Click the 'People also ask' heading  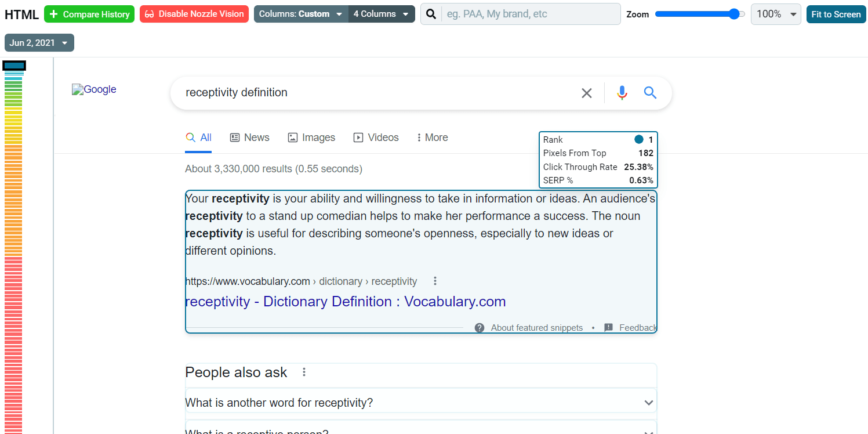(236, 372)
